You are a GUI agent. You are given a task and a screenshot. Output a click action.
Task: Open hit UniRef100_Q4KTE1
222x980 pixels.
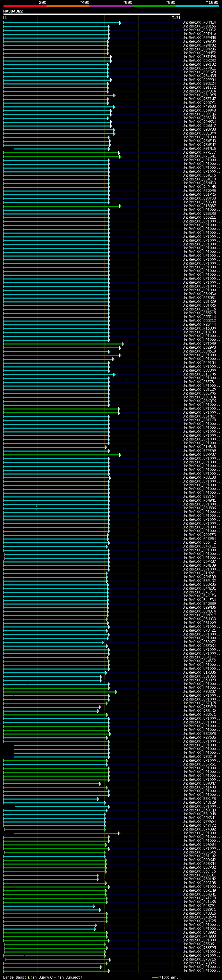tap(199, 546)
